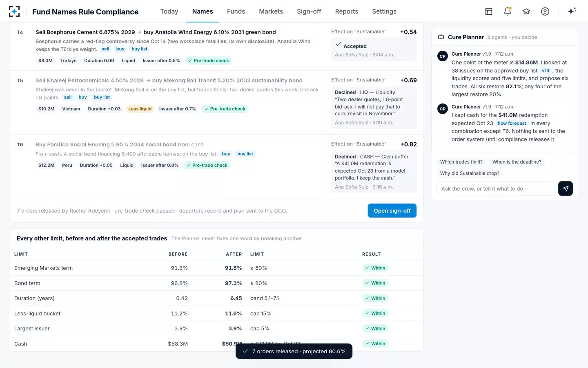This screenshot has height=368, width=588.
Task: Toggle the sparkle assistant icon
Action: click(572, 11)
